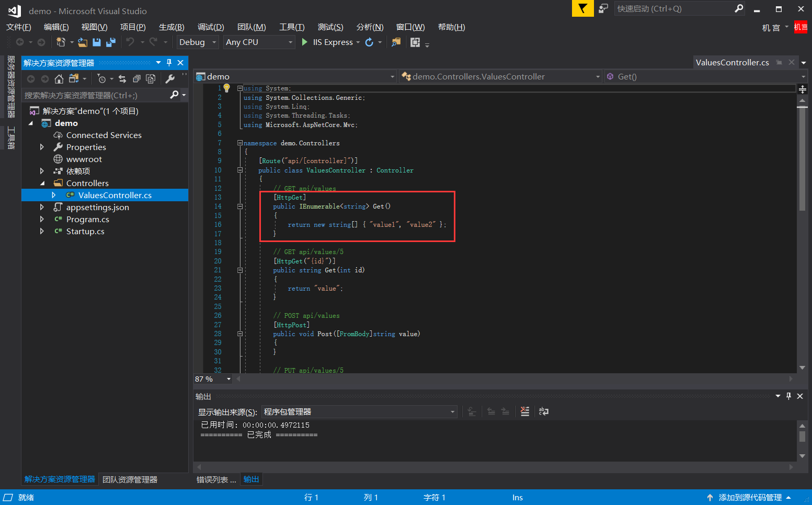
Task: Collapse the Controllers folder node
Action: (42, 183)
